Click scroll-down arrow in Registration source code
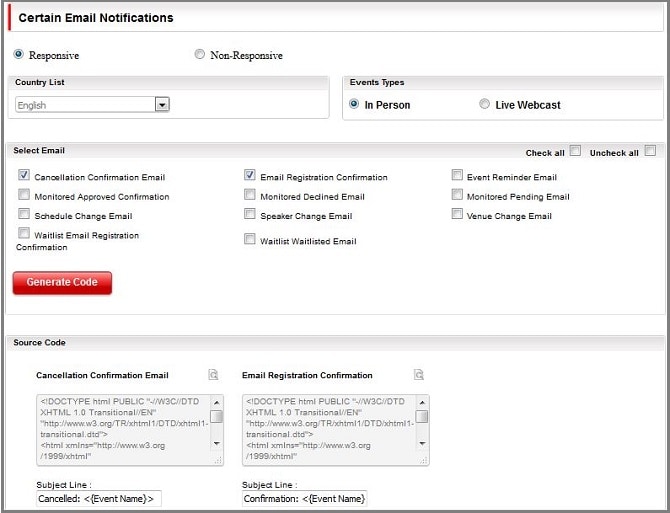The image size is (670, 513). point(422,443)
